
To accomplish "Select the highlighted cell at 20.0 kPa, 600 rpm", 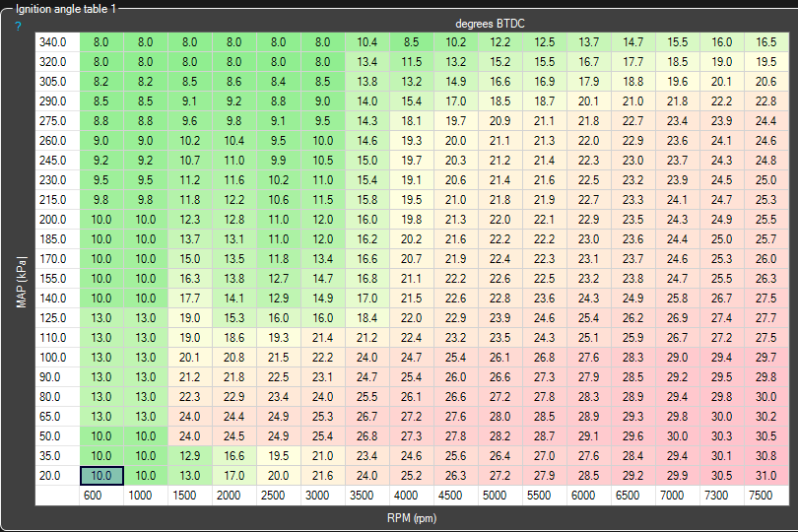I will coord(101,475).
